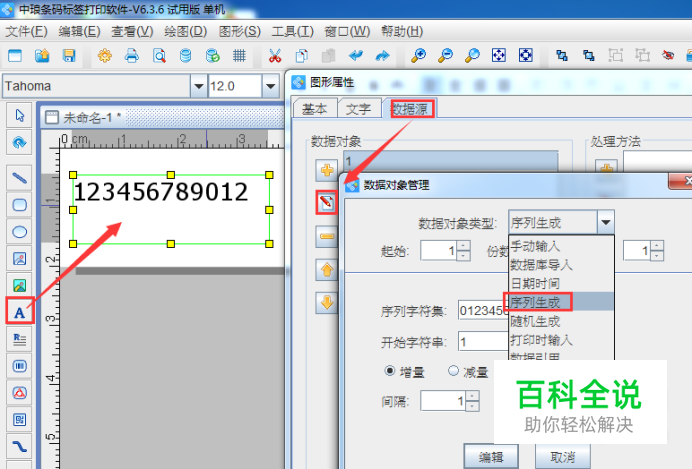Click the edit data object pencil icon
Image resolution: width=692 pixels, height=469 pixels.
pos(326,203)
